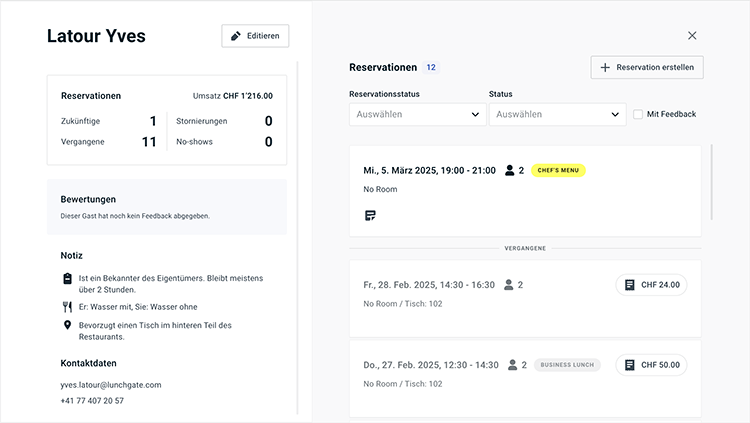Viewport: 750px width, 423px height.
Task: Enable the Mit Feedback checkbox
Action: (638, 114)
